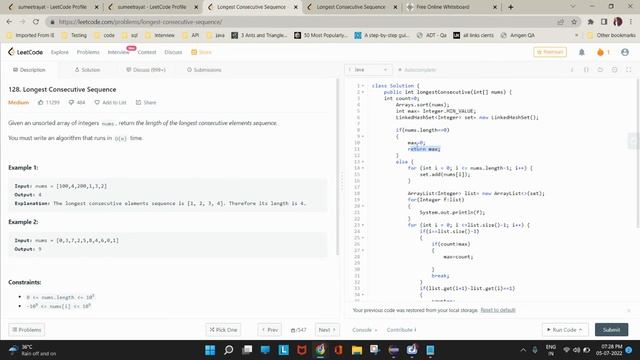The height and width of the screenshot is (360, 640).
Task: Click the streak fire icon
Action: click(600, 52)
